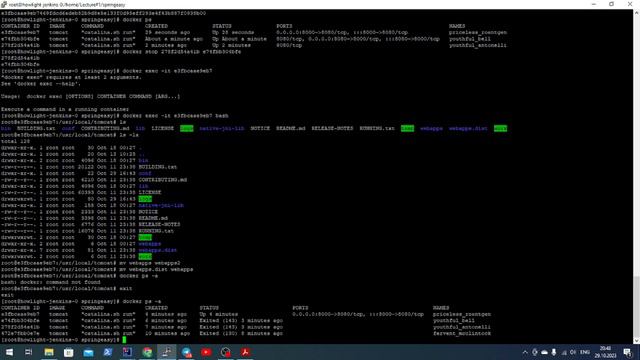640x360 pixels.
Task: Switch to Google Chrome on the taskbar
Action: 147,352
